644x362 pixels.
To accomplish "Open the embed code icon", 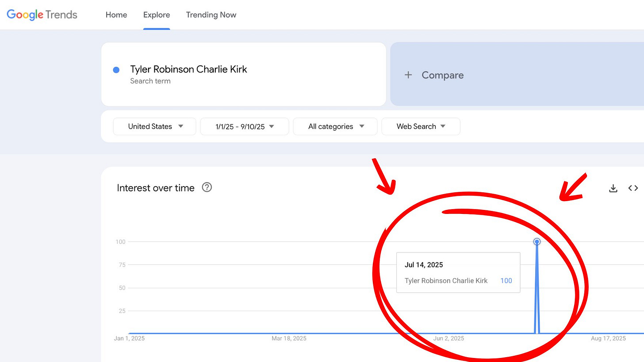I will pos(633,188).
